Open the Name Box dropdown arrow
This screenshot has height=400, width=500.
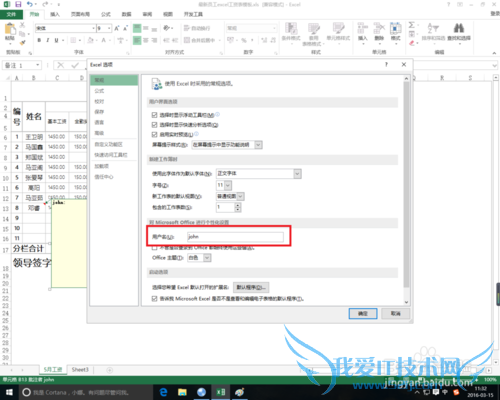tap(38, 65)
